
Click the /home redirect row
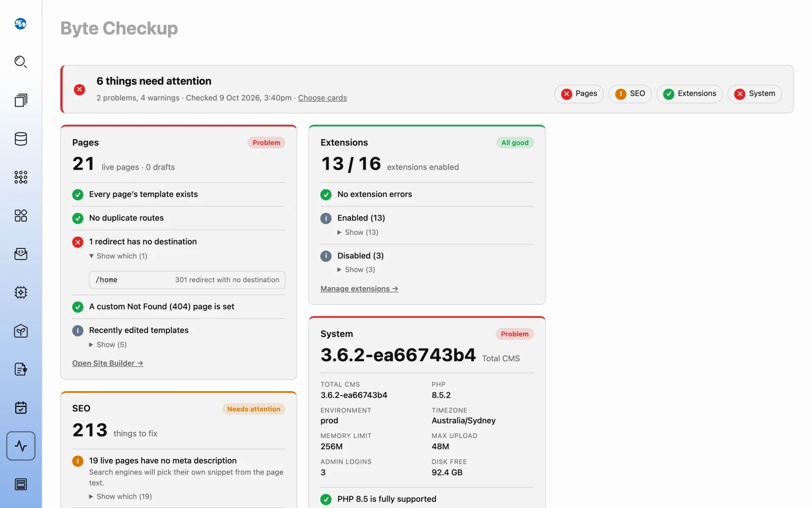coord(187,280)
